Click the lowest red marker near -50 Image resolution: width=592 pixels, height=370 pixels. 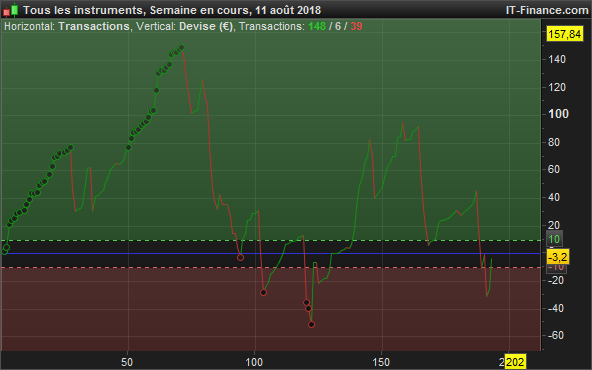point(311,324)
